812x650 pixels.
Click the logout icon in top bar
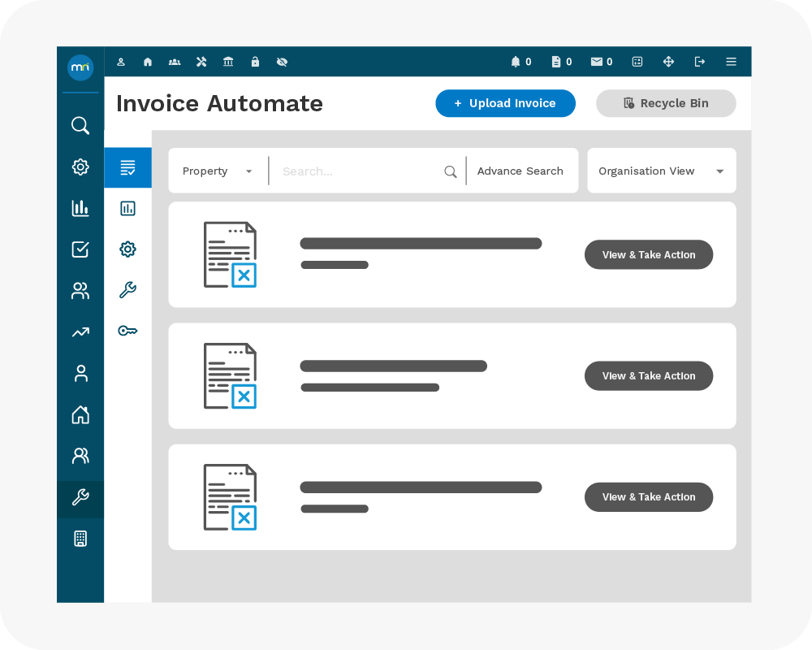(x=700, y=62)
